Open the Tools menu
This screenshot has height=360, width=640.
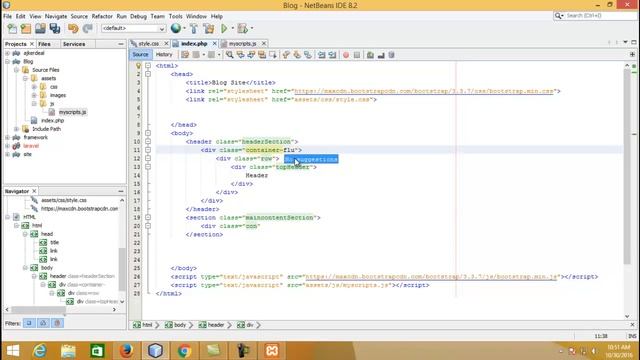tap(176, 16)
